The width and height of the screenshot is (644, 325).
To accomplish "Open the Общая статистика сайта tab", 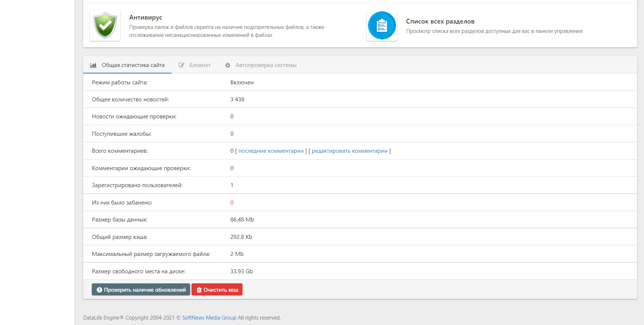I will click(133, 65).
